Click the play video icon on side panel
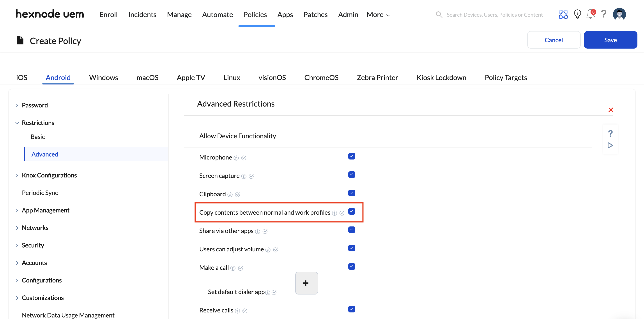The image size is (644, 319). click(610, 145)
